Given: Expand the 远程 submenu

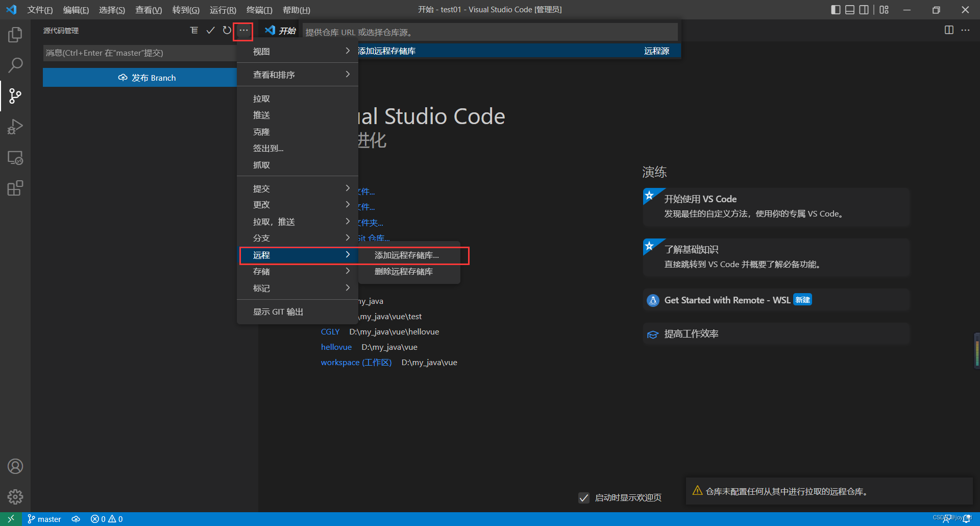Looking at the screenshot, I should coord(298,255).
